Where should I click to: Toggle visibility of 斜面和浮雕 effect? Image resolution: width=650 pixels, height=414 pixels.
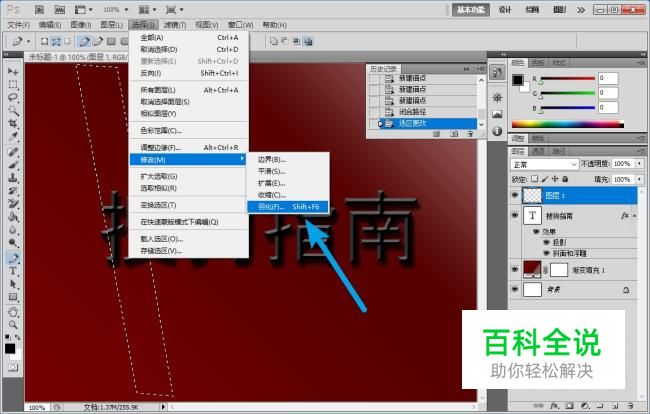[x=546, y=253]
